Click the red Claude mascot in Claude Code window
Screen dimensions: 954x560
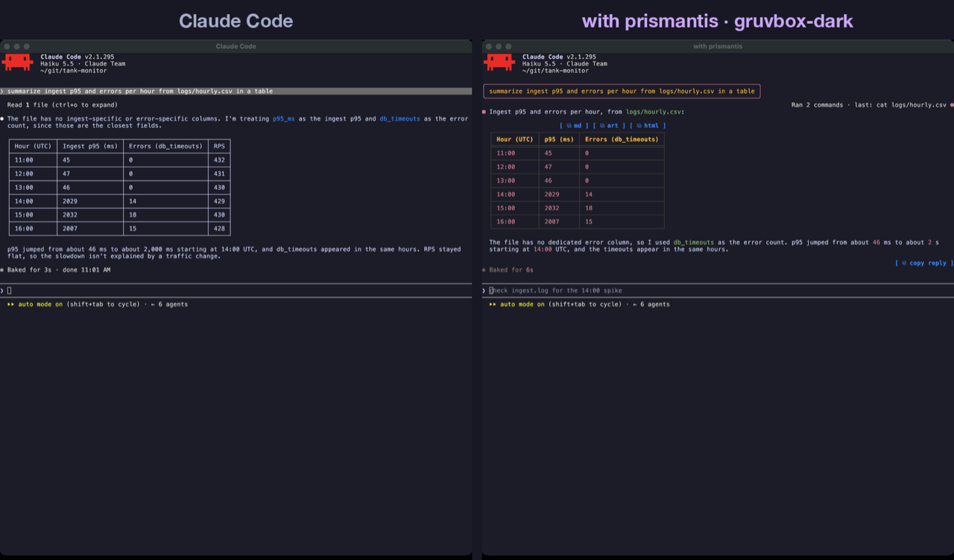click(18, 62)
